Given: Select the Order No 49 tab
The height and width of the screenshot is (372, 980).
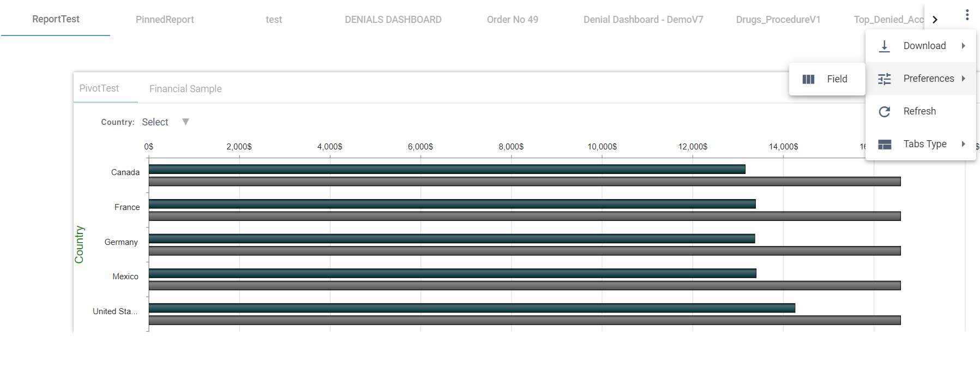Looking at the screenshot, I should (x=512, y=20).
